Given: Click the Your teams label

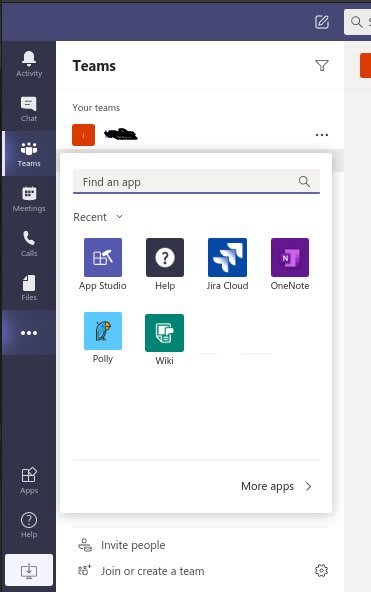Looking at the screenshot, I should (96, 108).
